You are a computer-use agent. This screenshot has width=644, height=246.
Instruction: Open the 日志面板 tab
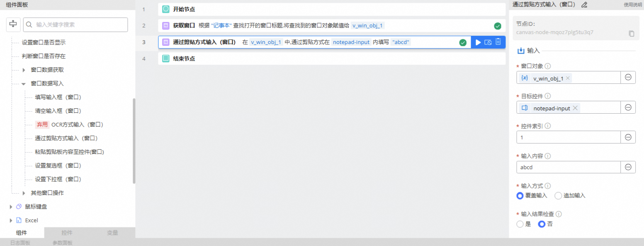tap(21, 243)
